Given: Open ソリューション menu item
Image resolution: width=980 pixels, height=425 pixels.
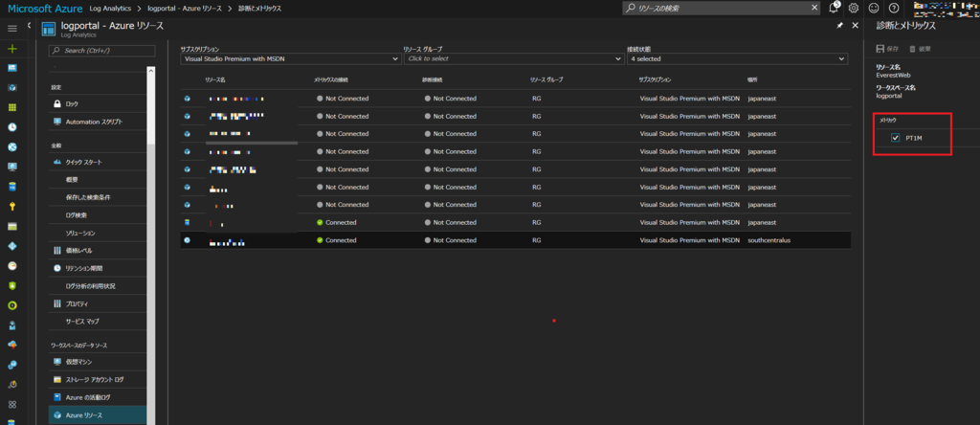Looking at the screenshot, I should [80, 233].
